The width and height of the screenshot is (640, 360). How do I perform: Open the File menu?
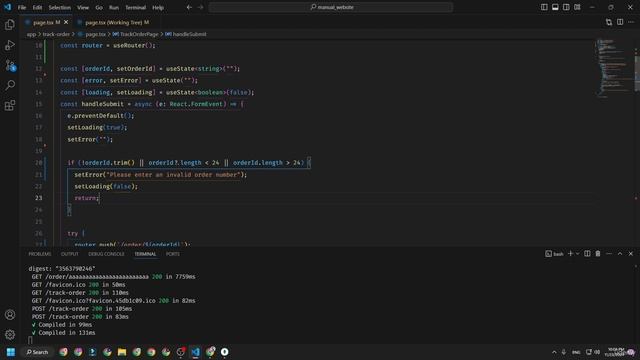(22, 7)
